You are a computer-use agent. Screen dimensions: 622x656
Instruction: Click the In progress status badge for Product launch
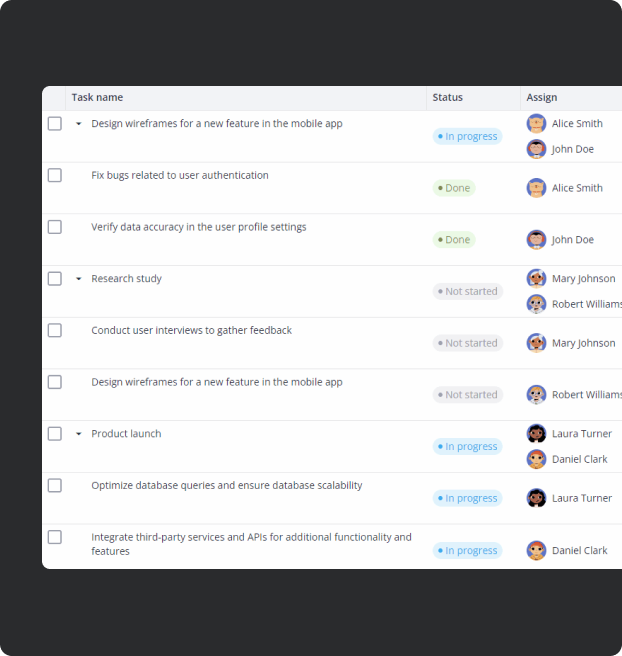coord(467,447)
